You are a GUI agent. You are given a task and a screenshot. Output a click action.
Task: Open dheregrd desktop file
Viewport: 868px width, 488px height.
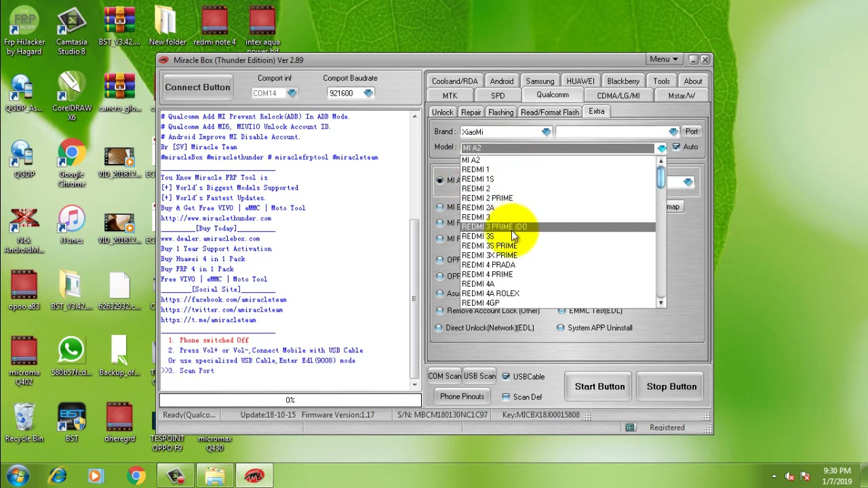point(119,423)
